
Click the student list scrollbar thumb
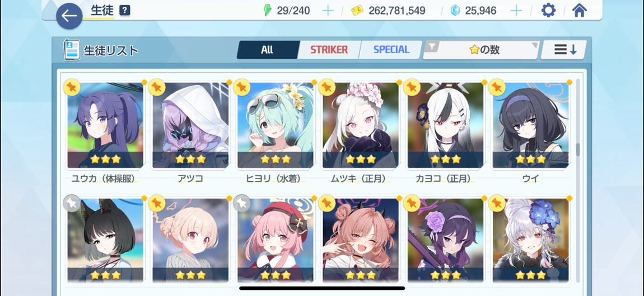577,150
